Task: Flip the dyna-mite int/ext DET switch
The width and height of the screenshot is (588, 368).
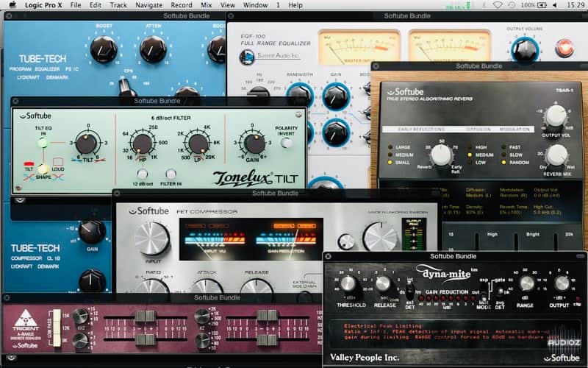Action: coord(410,289)
